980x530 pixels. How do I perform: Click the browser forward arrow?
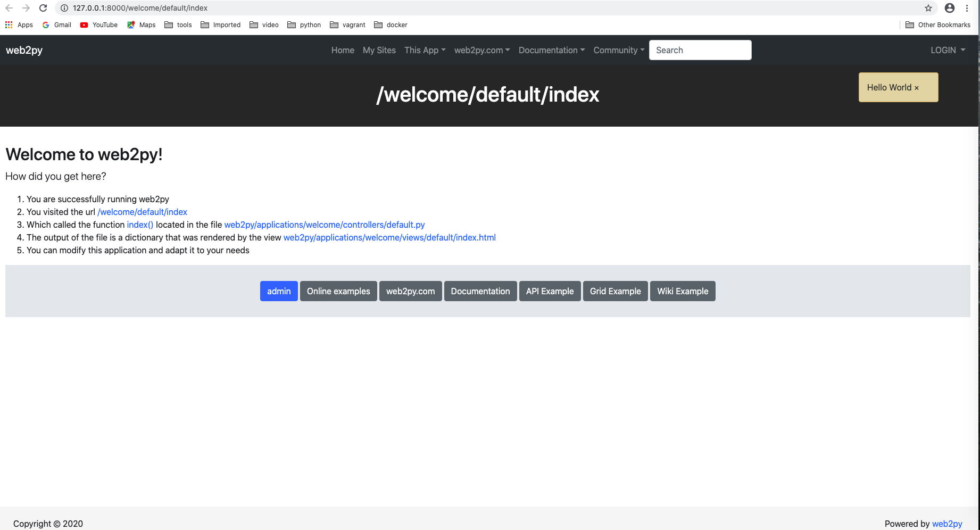(26, 8)
